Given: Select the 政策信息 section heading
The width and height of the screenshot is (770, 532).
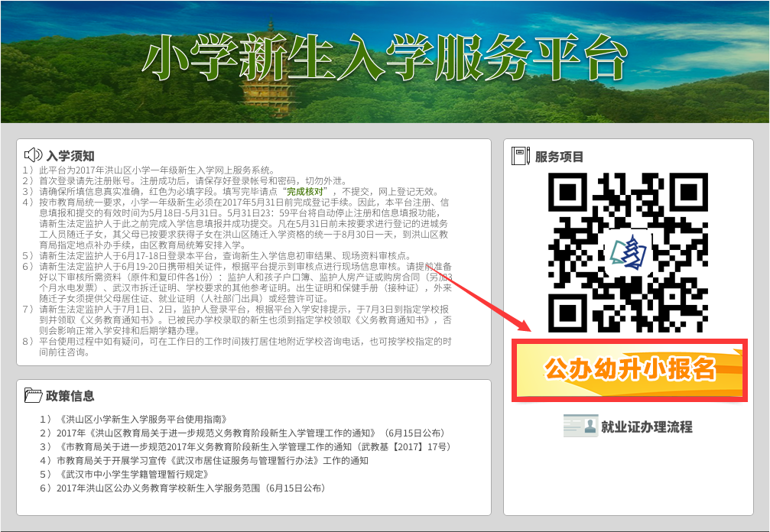Looking at the screenshot, I should pos(70,396).
